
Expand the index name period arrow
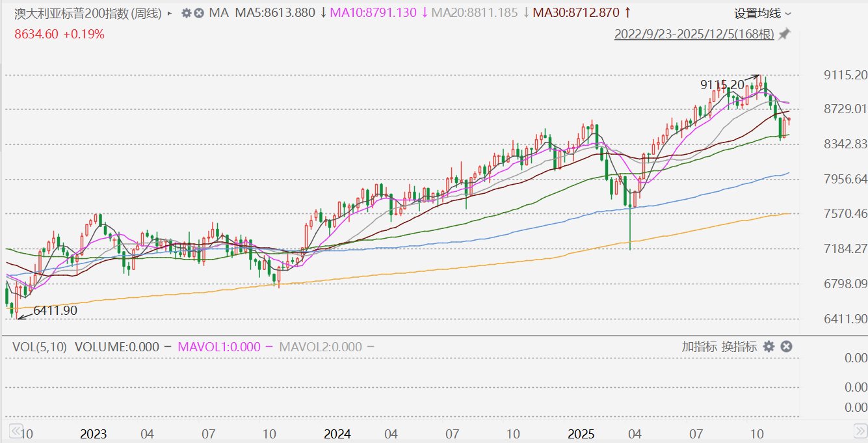[170, 13]
